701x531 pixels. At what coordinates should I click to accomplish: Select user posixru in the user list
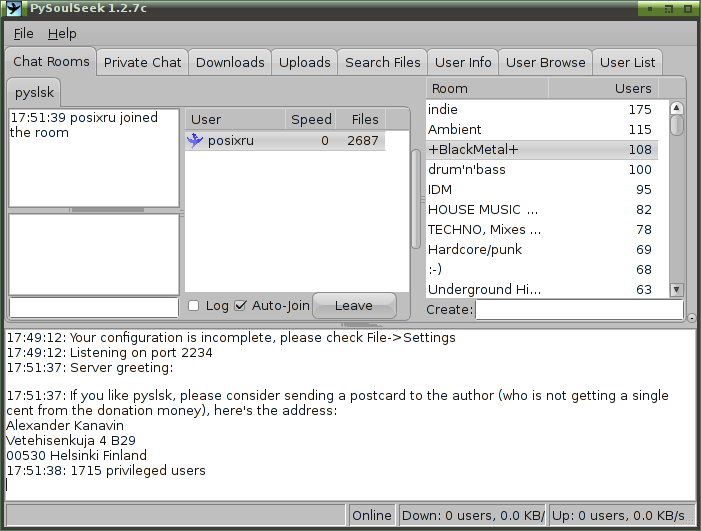tap(285, 140)
